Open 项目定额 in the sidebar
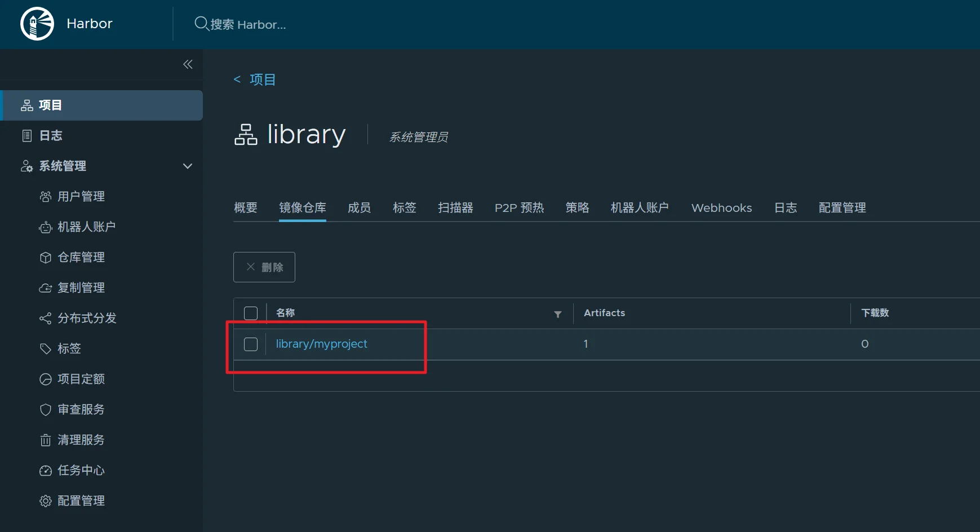Image resolution: width=980 pixels, height=532 pixels. pyautogui.click(x=81, y=379)
